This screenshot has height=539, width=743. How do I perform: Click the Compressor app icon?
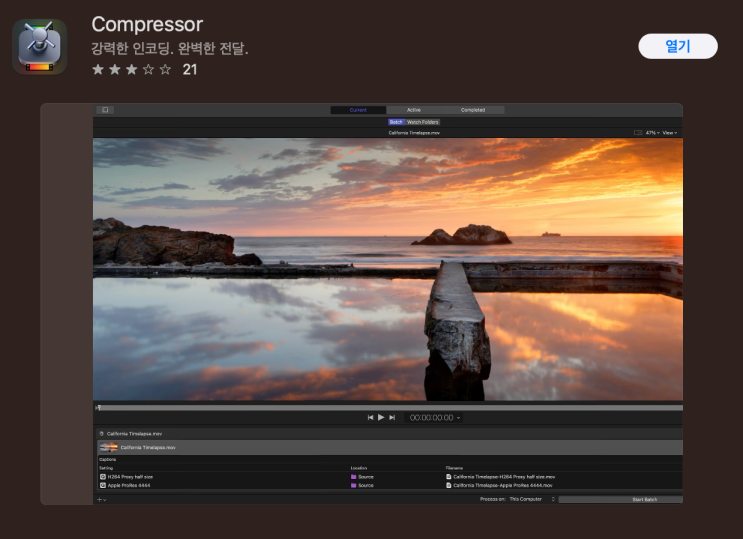point(39,46)
